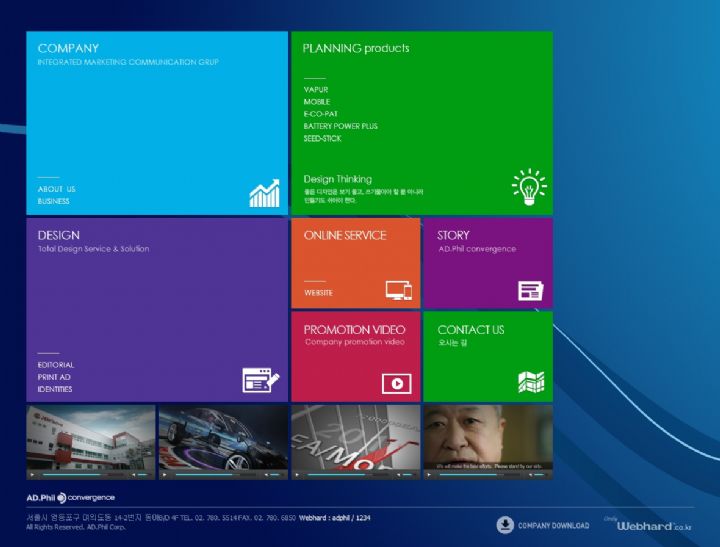Screen dimensions: 720x547
Task: Seek the factory building video progress bar
Action: [x=83, y=474]
